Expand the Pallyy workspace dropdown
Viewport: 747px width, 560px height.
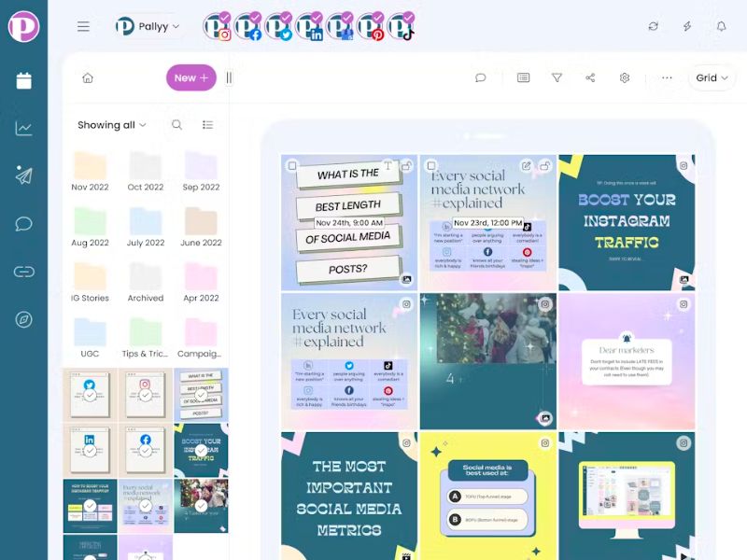(x=149, y=26)
